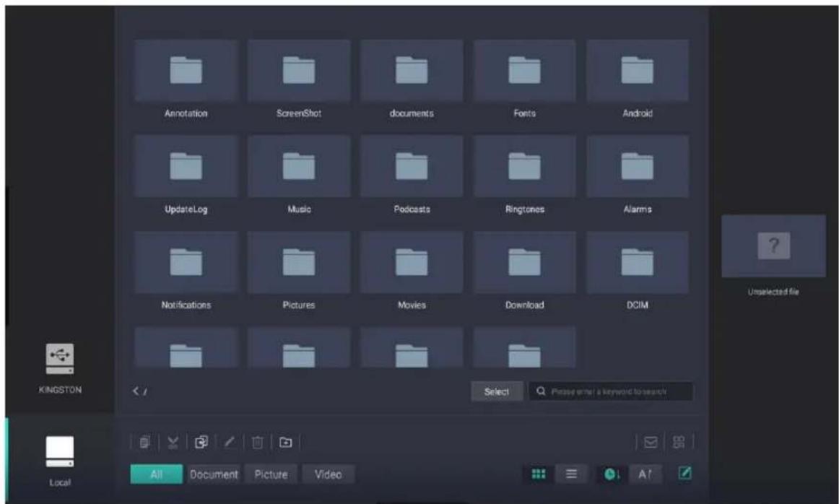Sort files by name (A)
The width and height of the screenshot is (839, 504).
645,474
